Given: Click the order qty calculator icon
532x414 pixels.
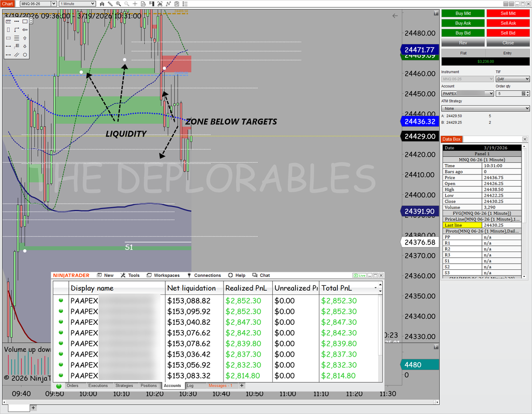Looking at the screenshot, I should coord(524,94).
